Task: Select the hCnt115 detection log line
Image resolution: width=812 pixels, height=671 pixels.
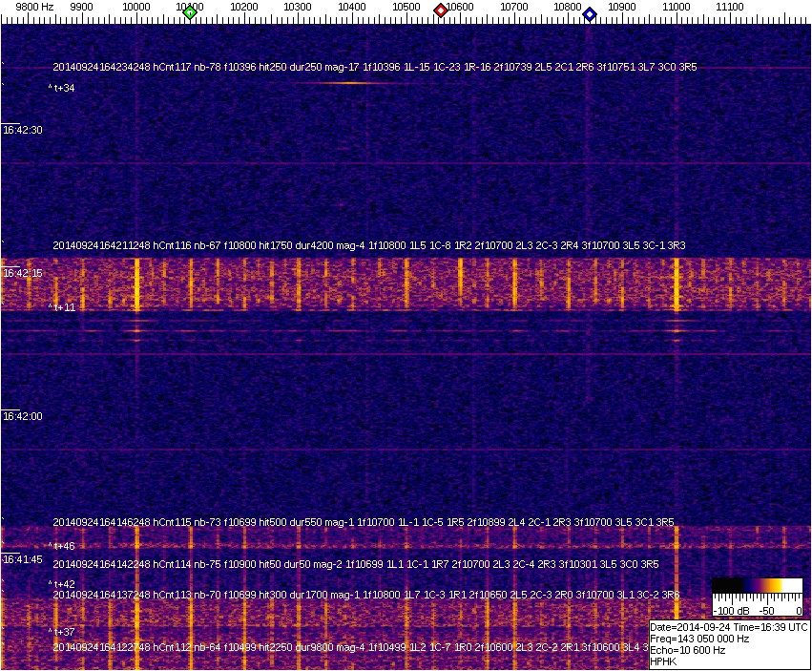Action: point(363,522)
